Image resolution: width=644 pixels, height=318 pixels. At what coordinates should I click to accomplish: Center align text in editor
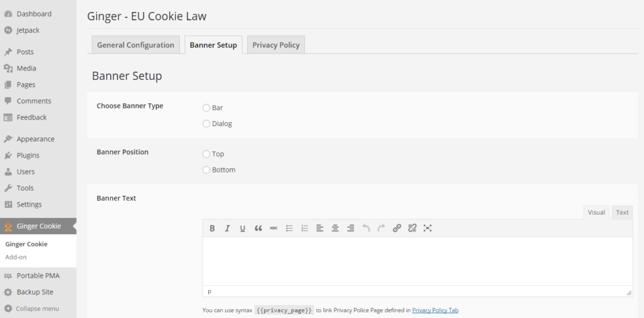[335, 229]
